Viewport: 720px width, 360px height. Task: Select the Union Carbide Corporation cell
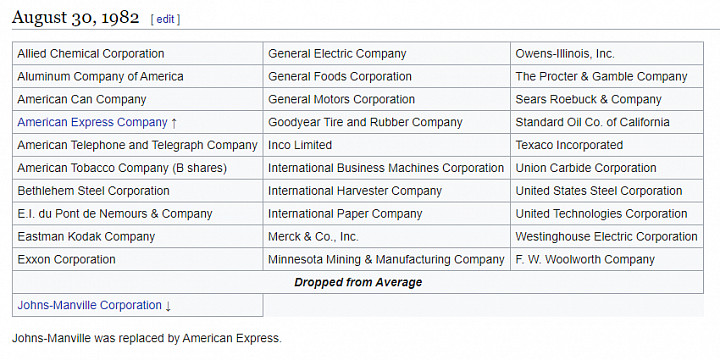click(x=607, y=168)
